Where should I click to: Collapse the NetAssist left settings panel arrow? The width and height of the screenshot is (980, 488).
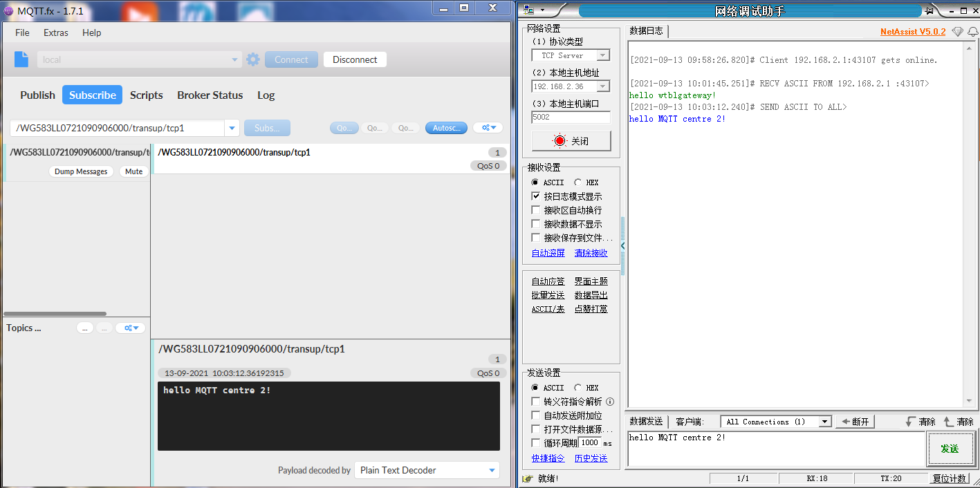(x=622, y=245)
